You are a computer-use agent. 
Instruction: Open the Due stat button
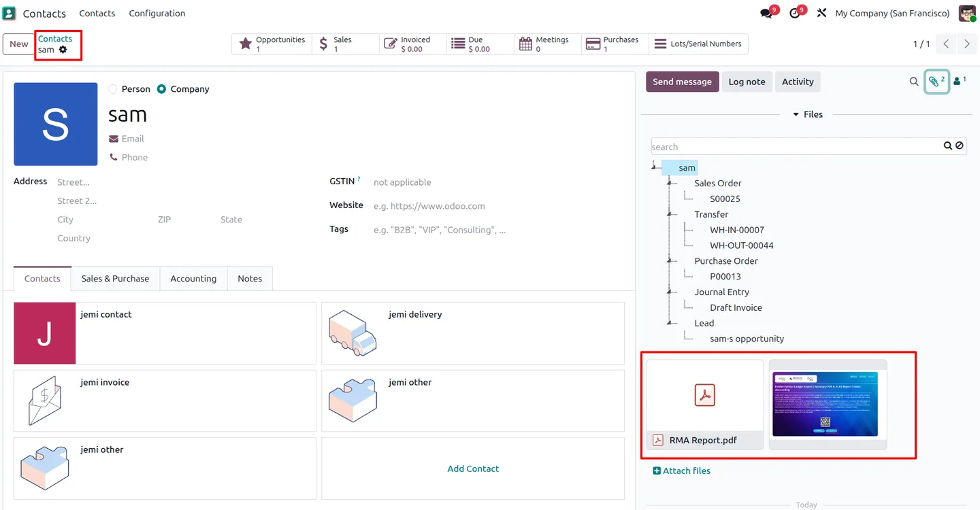pyautogui.click(x=480, y=44)
